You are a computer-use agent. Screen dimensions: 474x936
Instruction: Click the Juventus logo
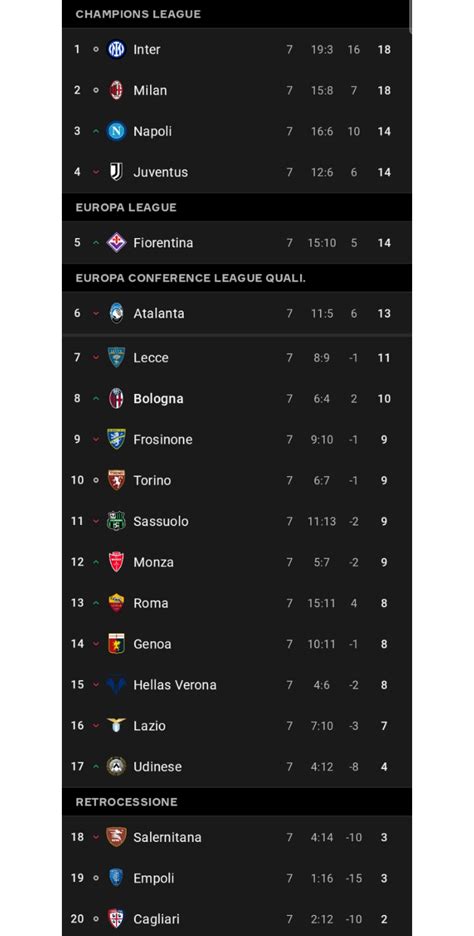click(x=116, y=172)
